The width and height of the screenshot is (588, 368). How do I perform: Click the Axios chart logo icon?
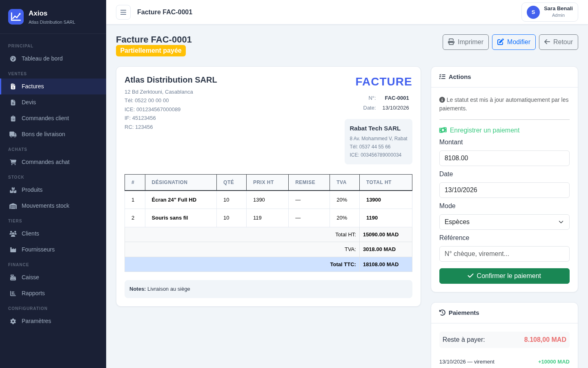16,17
